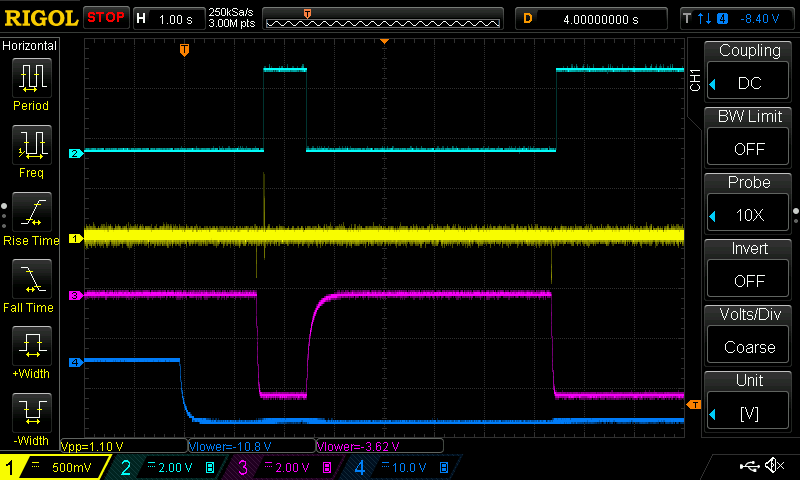This screenshot has width=800, height=480.
Task: Select channel 4 10.0 V scale label
Action: [409, 467]
